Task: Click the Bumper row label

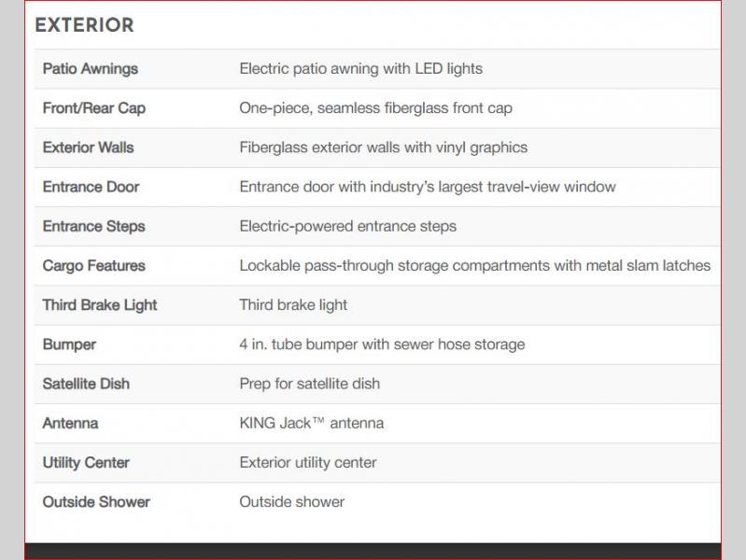Action: 69,344
